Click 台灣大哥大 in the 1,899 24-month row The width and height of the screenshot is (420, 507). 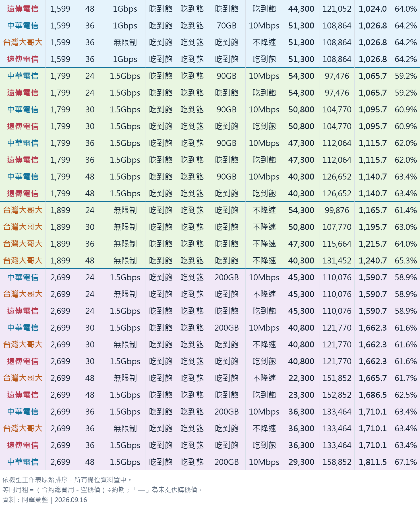pyautogui.click(x=23, y=210)
